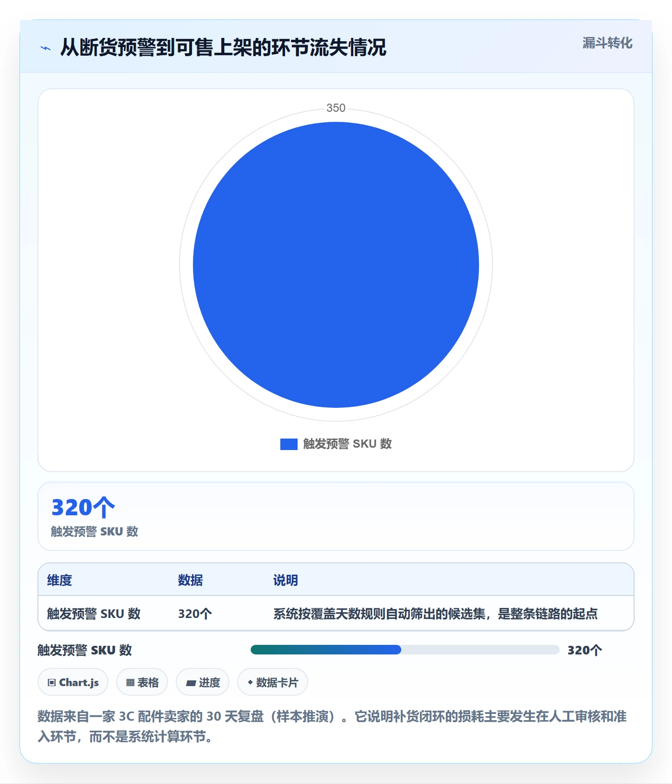672x784 pixels.
Task: Click the 说明 column header
Action: click(286, 580)
